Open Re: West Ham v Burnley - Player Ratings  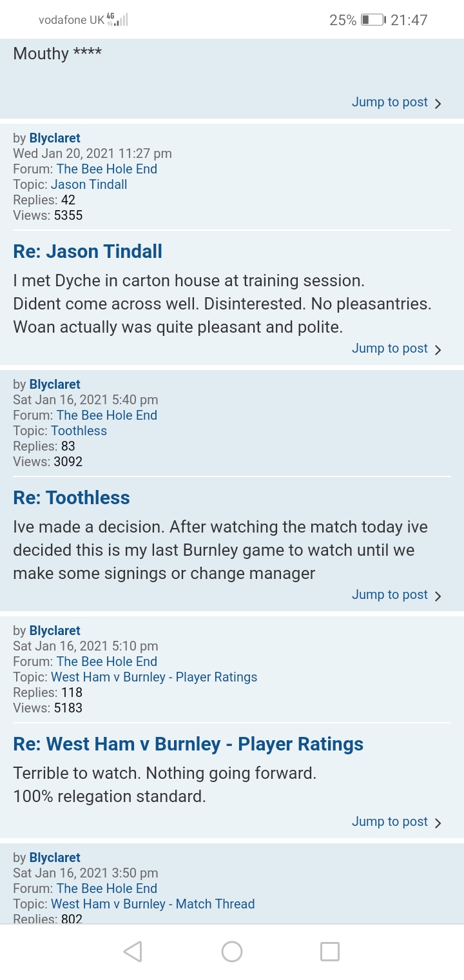tap(188, 744)
